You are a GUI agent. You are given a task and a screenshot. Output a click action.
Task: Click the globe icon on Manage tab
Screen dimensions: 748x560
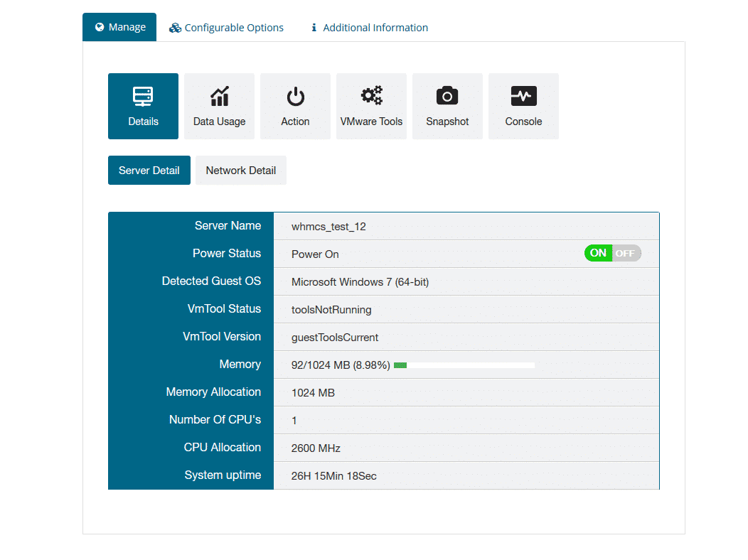[x=100, y=27]
